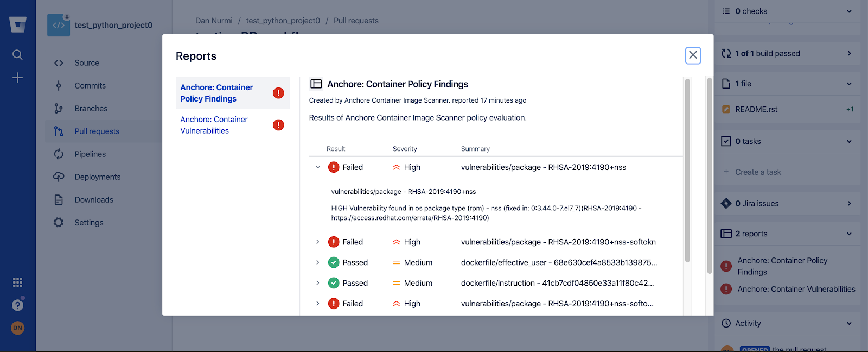Screen dimensions: 868x352
Task: Click the plus create icon in sidebar
Action: [17, 78]
